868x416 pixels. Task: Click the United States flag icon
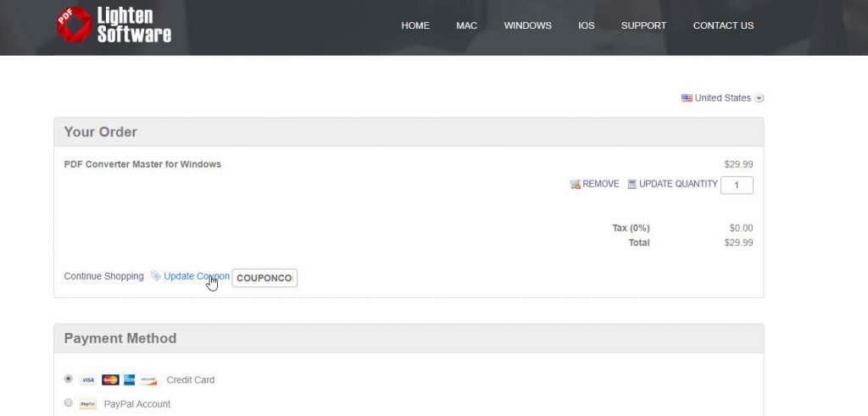687,98
